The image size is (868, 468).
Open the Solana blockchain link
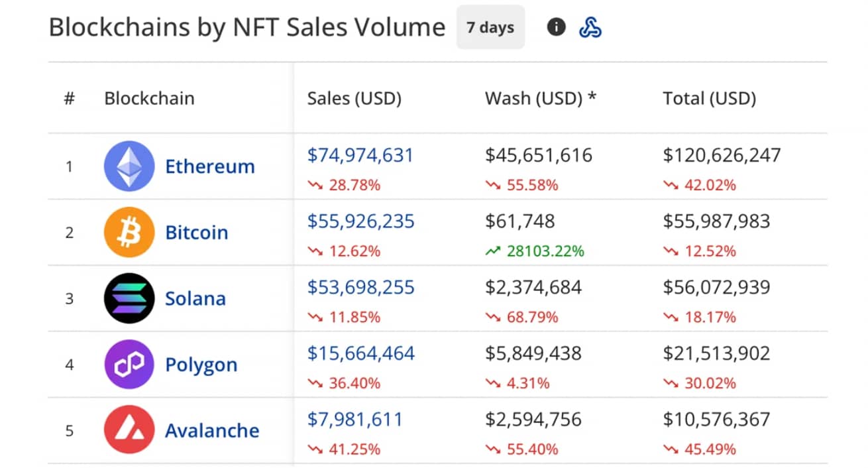(x=195, y=299)
